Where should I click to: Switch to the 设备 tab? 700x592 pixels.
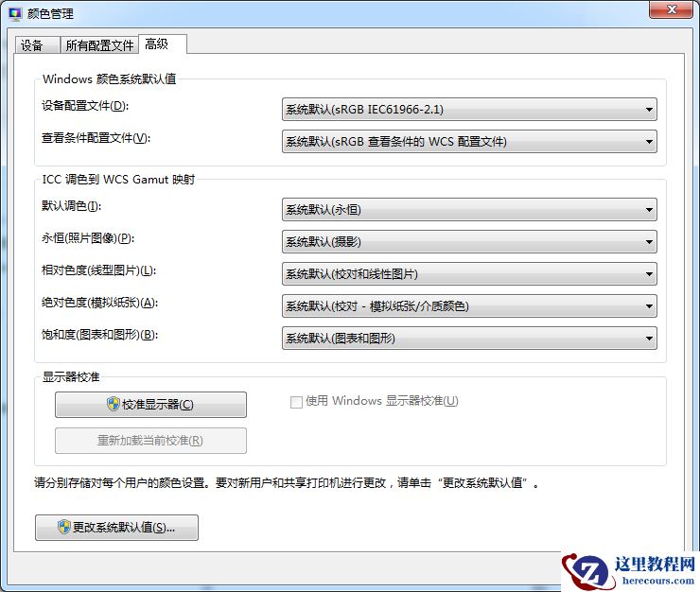38,45
